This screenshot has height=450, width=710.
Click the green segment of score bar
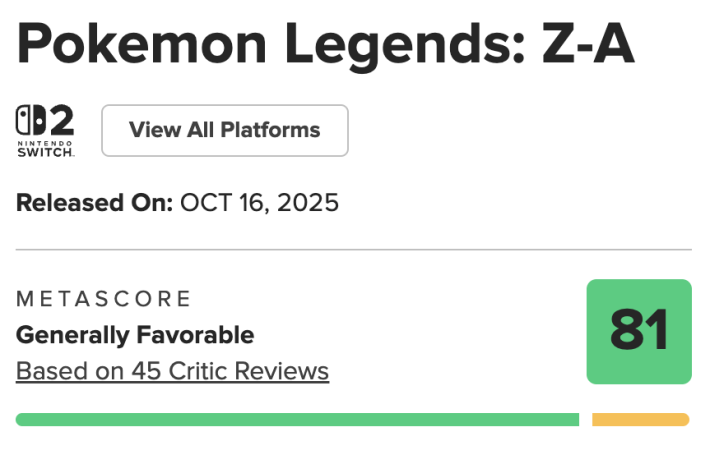pos(297,420)
